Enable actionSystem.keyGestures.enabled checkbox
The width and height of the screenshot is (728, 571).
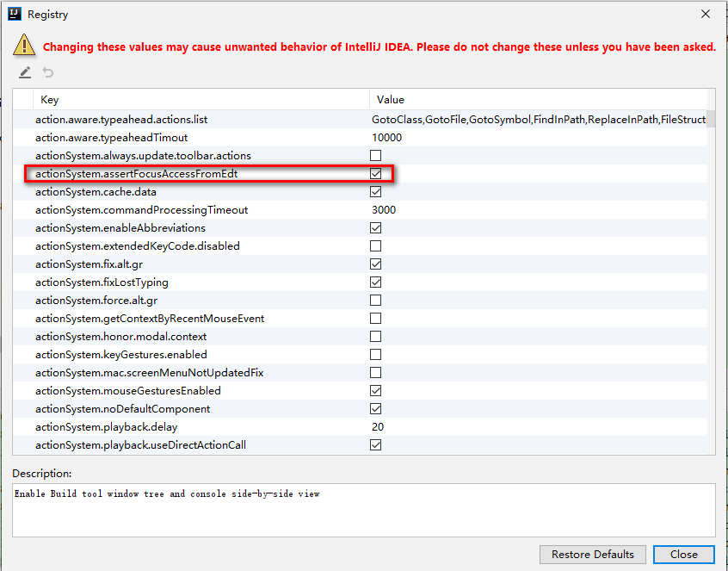375,355
